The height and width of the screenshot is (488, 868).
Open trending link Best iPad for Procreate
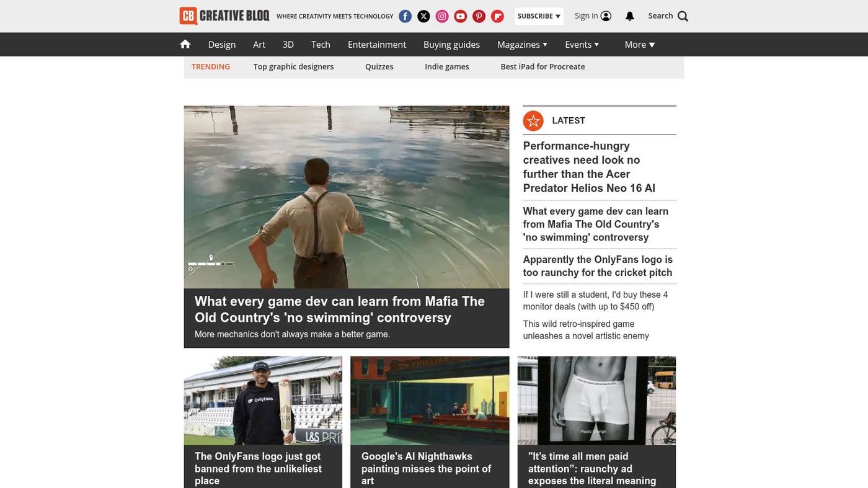542,66
